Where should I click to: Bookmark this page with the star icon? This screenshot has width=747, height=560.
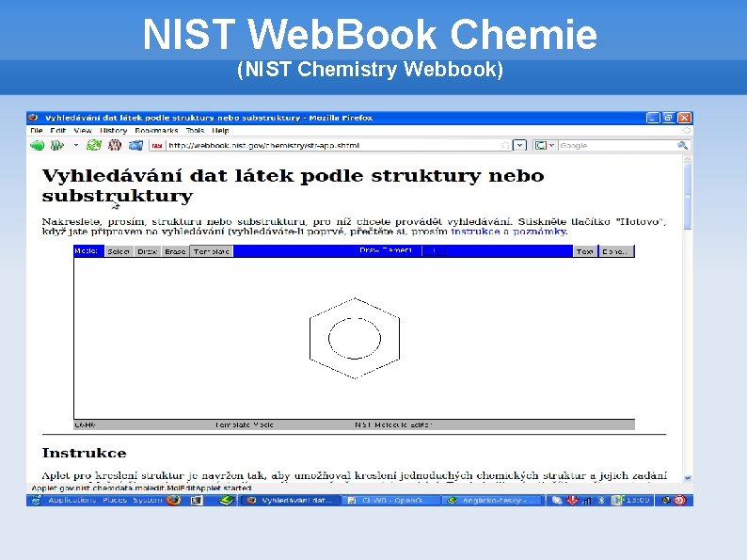[505, 145]
